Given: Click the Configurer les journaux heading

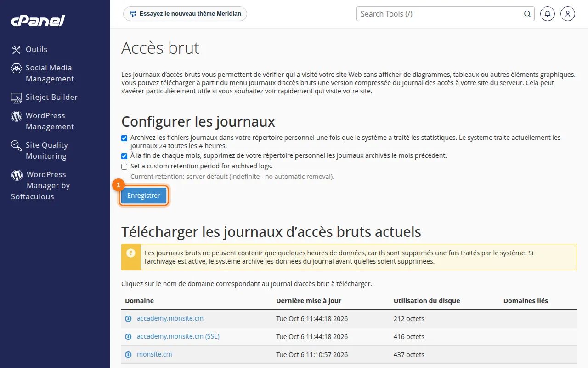Looking at the screenshot, I should tap(198, 121).
